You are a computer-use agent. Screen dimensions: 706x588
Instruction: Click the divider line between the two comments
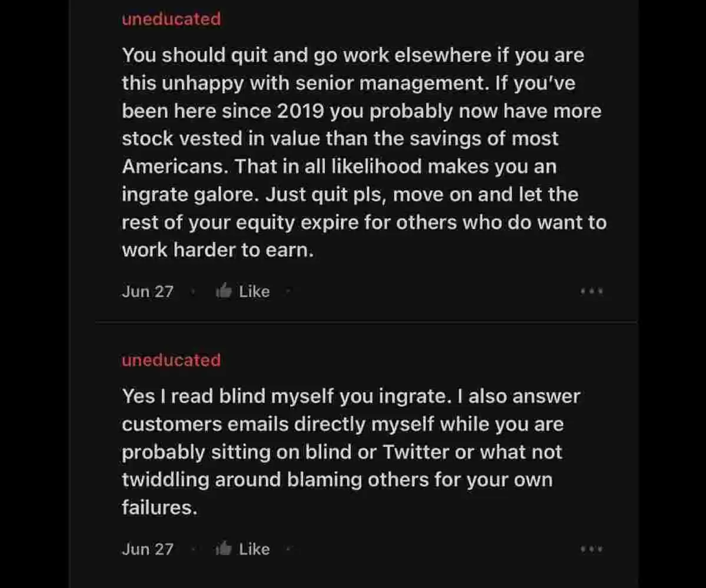coord(366,322)
